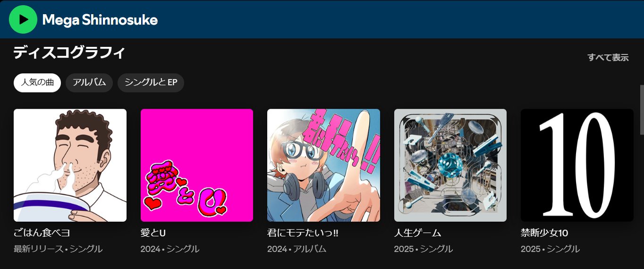The height and width of the screenshot is (269, 644).
Task: Open the ごはん食べヨ cover art
Action: (x=70, y=165)
